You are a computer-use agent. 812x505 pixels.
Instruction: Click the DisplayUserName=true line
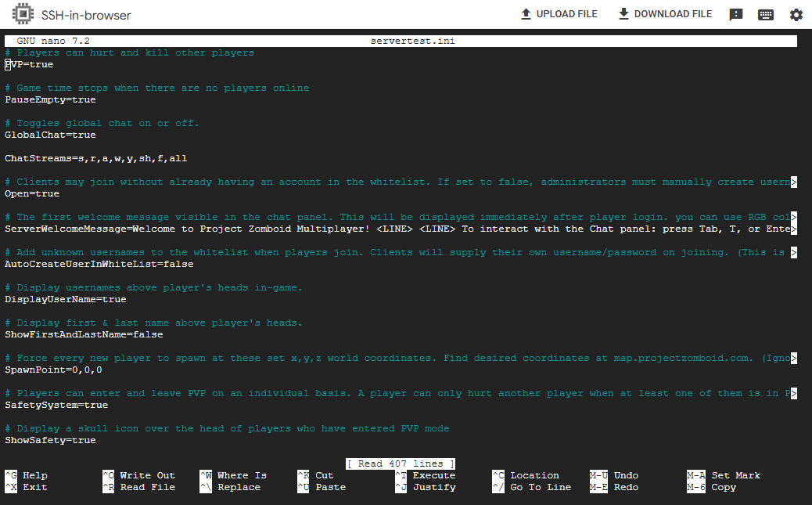tap(65, 299)
